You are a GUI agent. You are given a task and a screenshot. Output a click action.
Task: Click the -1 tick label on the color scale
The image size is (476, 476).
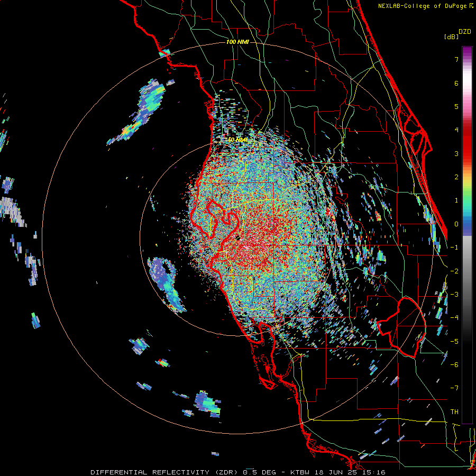[454, 248]
